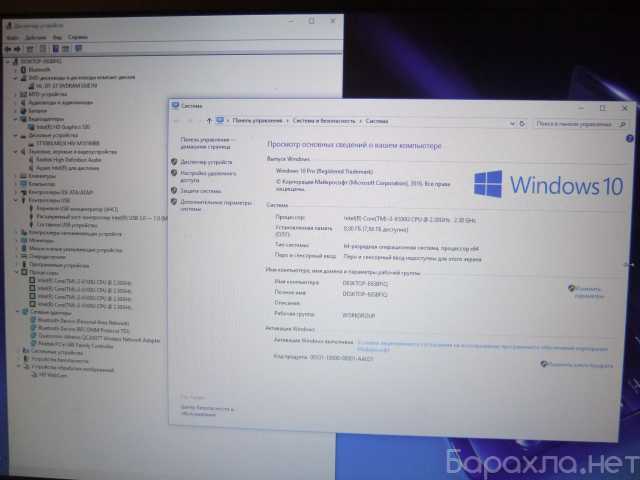
Task: Select Мыши и иные указывающие устройства
Action: tap(75, 249)
